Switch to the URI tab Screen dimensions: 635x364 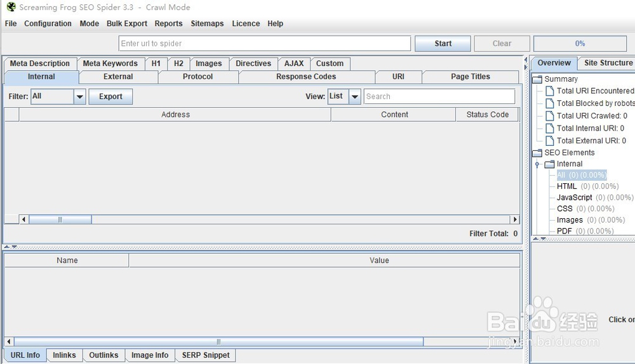point(399,77)
